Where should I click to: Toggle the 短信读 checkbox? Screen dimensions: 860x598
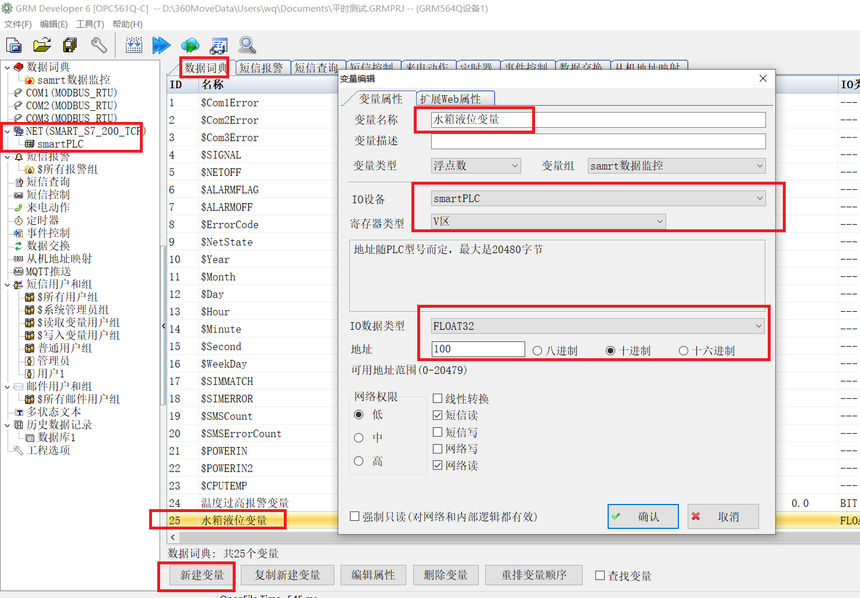pyautogui.click(x=438, y=415)
